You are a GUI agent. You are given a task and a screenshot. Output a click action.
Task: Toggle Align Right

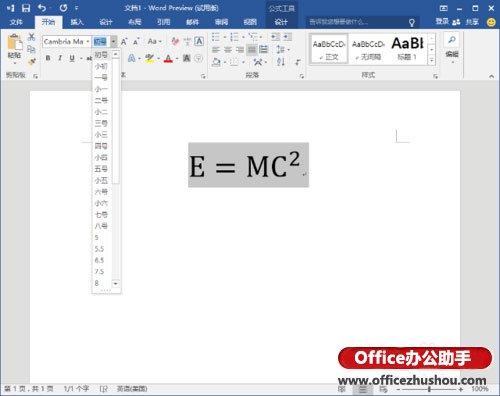coord(240,50)
